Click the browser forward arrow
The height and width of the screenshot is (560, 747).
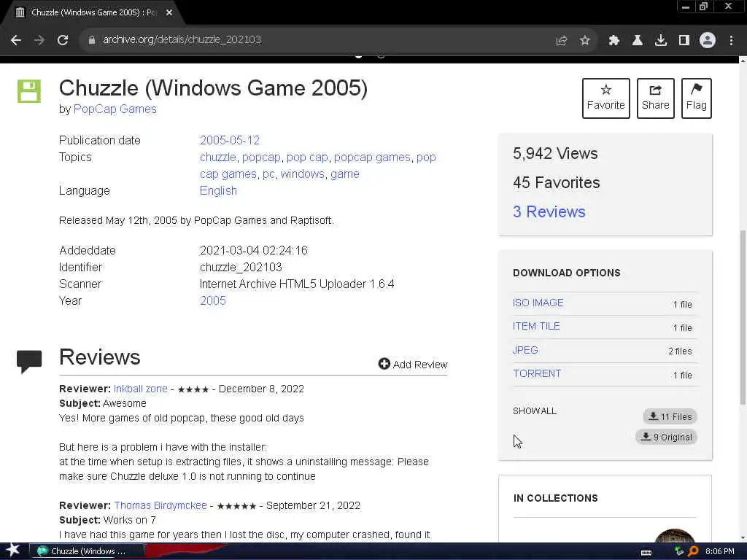39,40
